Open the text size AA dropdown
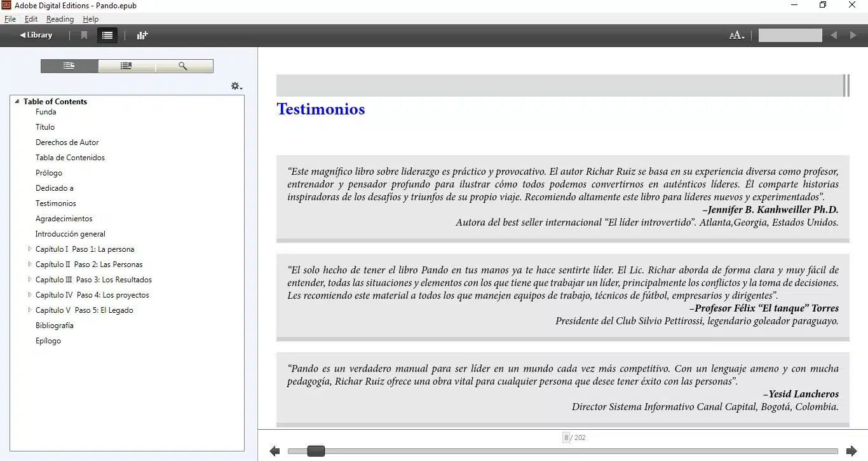This screenshot has width=868, height=461. click(736, 36)
